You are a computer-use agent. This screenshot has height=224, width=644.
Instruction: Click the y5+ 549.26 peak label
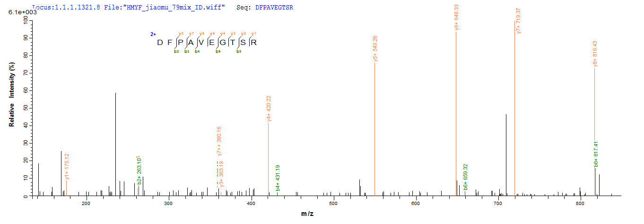click(375, 49)
